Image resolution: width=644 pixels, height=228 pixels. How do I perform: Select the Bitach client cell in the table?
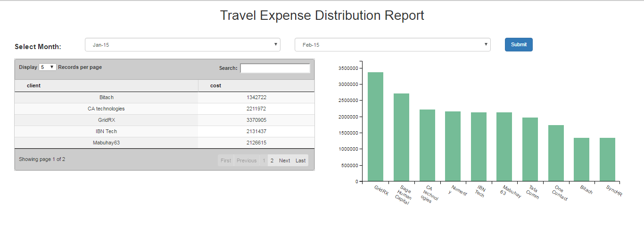[107, 97]
